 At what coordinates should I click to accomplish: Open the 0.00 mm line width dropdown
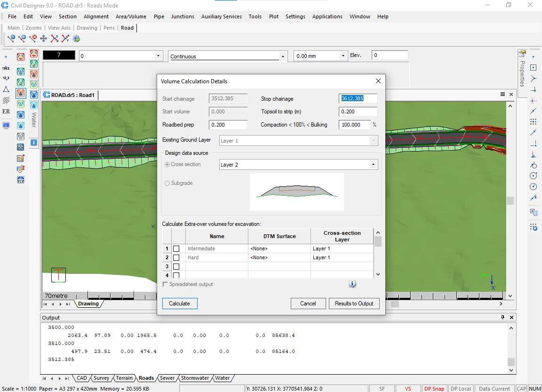click(343, 56)
